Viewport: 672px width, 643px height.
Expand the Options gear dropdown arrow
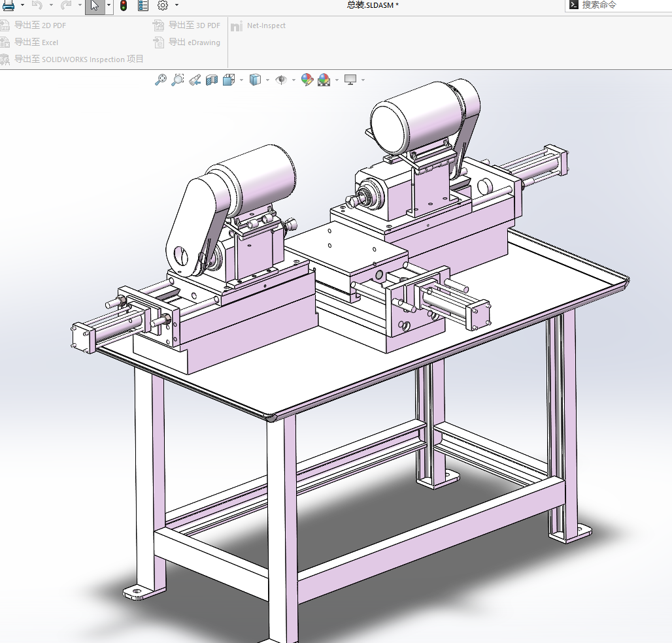click(x=176, y=5)
